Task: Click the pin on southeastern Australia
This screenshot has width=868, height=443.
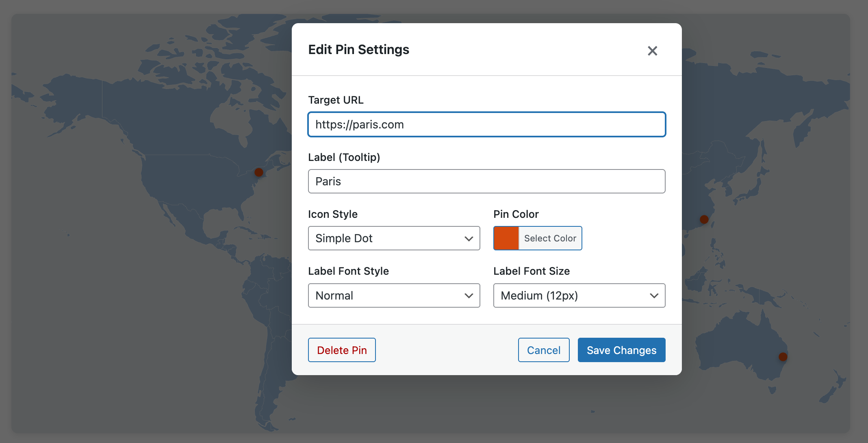Action: tap(783, 357)
